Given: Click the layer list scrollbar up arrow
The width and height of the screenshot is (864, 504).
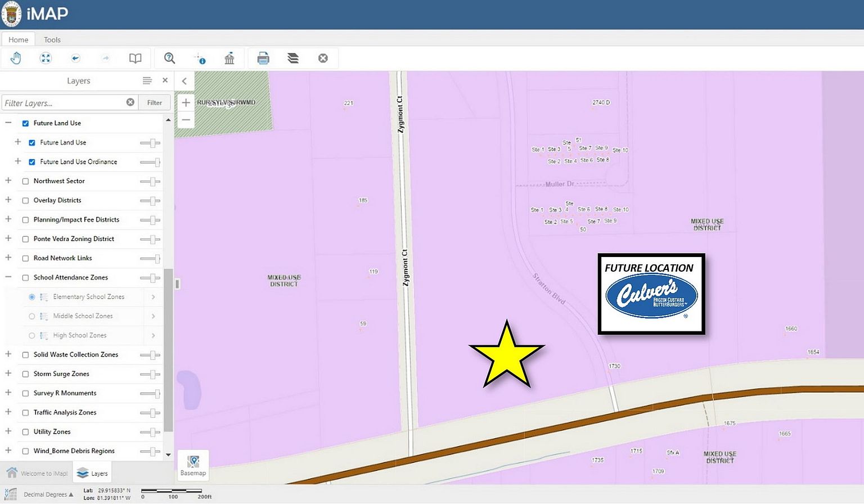Looking at the screenshot, I should point(168,120).
